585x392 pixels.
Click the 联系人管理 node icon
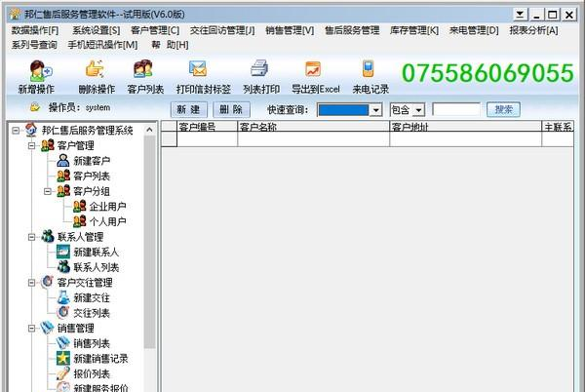48,236
